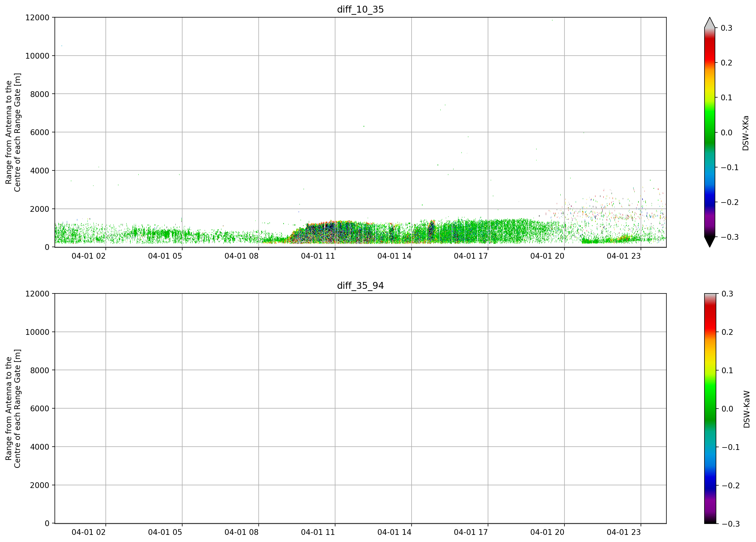The height and width of the screenshot is (542, 756).
Task: Click the DSW-XKa color gradient bar
Action: [x=710, y=132]
